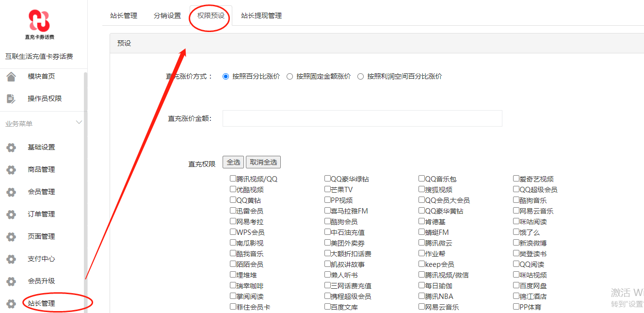Viewport: 644px width, 313px height.
Task: Check the 新浪微博 checkbox
Action: click(516, 243)
